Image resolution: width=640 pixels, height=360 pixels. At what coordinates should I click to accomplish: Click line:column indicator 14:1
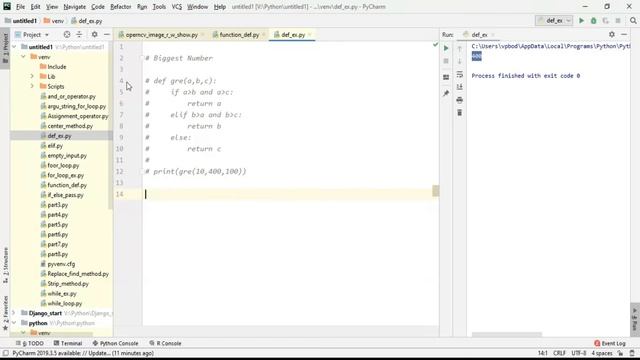[542, 353]
